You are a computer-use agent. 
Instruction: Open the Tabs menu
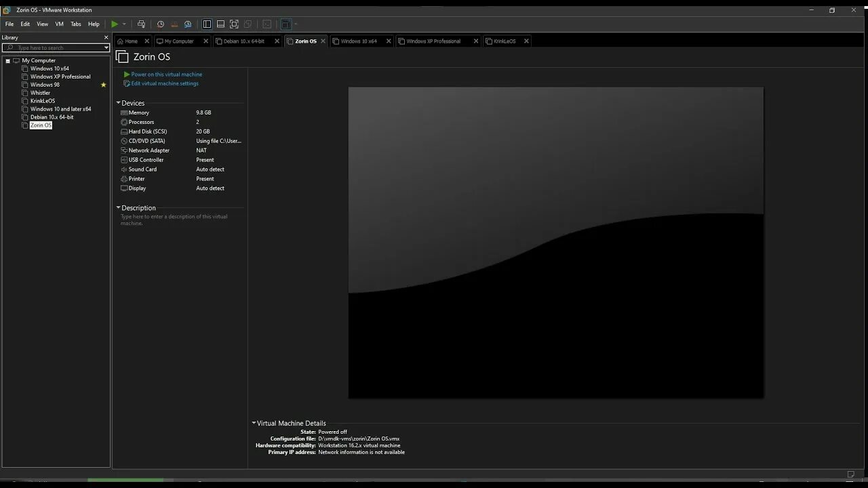76,24
